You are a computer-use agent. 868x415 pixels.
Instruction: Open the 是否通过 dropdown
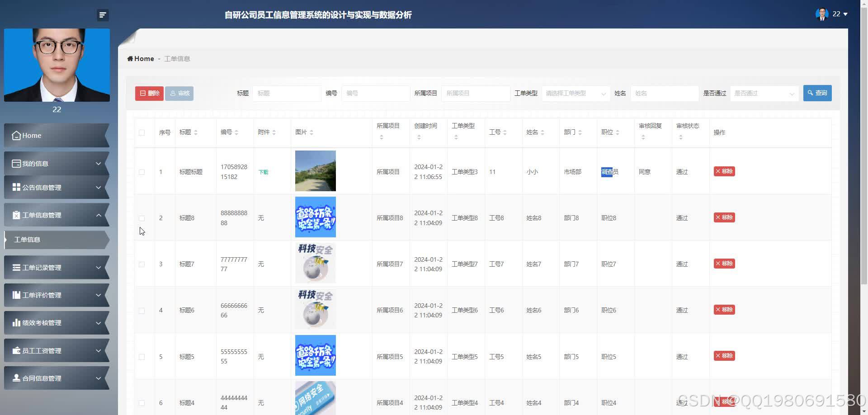(764, 93)
